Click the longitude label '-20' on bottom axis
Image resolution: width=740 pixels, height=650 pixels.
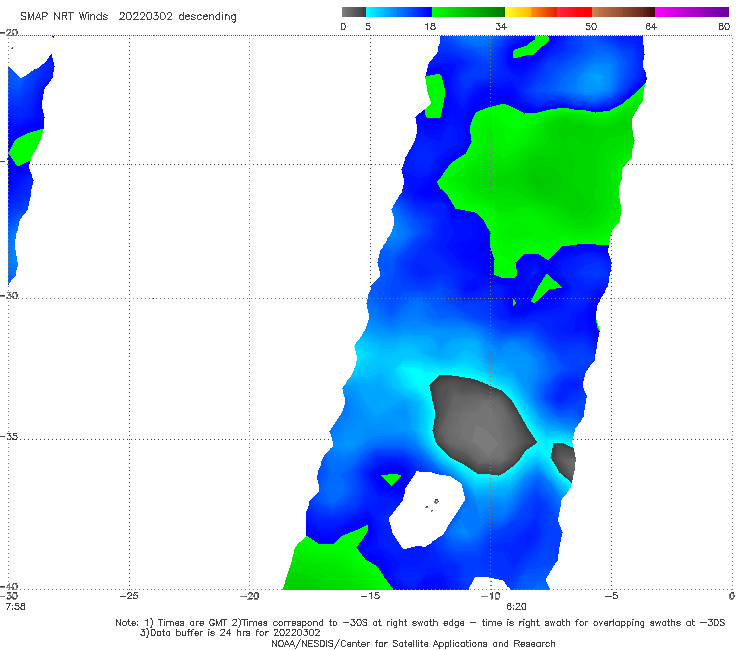click(250, 596)
